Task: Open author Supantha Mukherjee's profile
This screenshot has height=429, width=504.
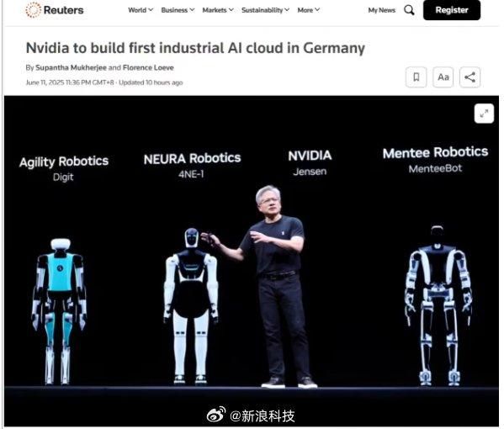Action: (x=71, y=68)
